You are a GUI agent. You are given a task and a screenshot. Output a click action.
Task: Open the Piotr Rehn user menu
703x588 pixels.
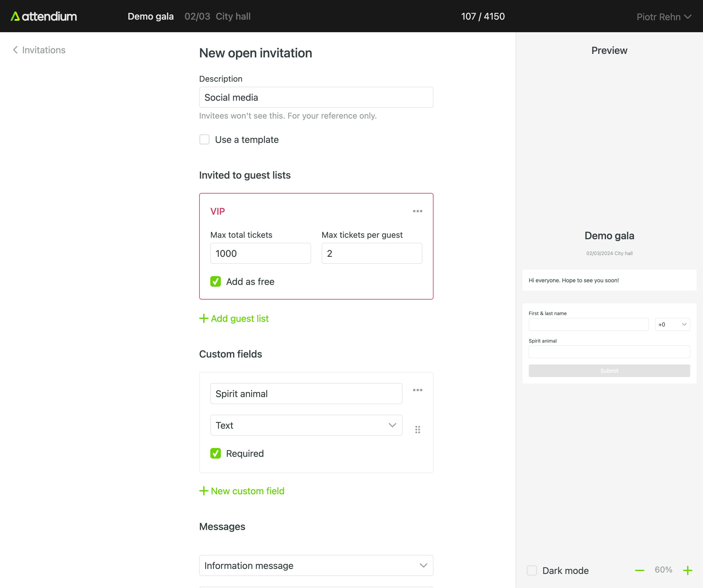(x=663, y=17)
